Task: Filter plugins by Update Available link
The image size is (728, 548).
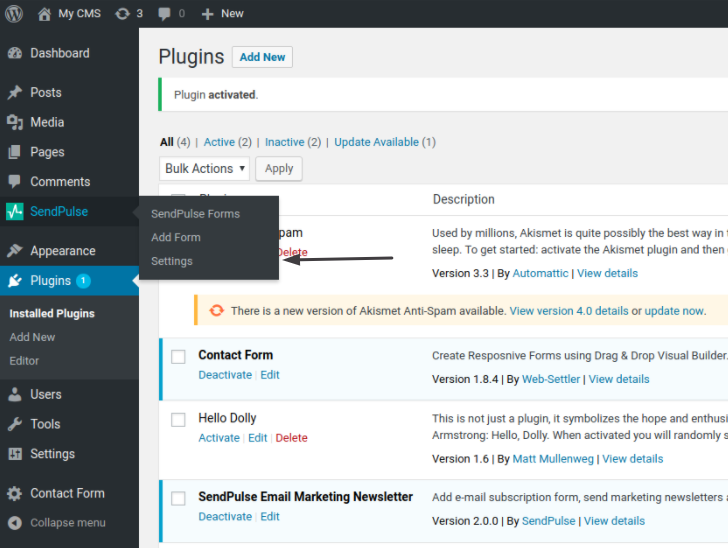Action: [x=376, y=142]
